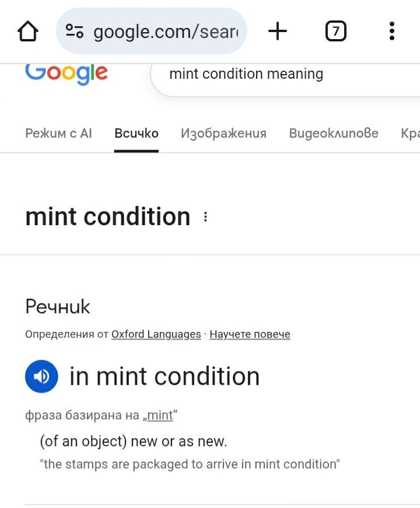Tap the "Речник" section heading
The height and width of the screenshot is (508, 420).
[58, 307]
